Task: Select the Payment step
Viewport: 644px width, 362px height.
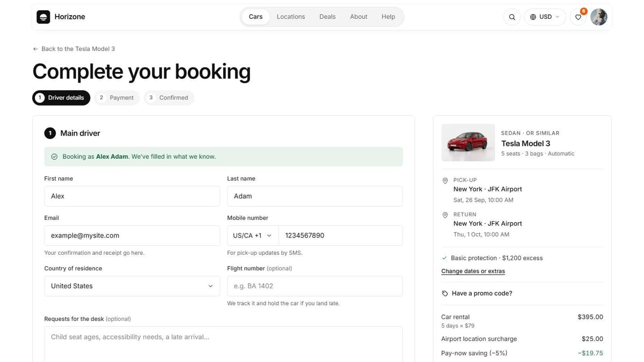Action: tap(116, 98)
